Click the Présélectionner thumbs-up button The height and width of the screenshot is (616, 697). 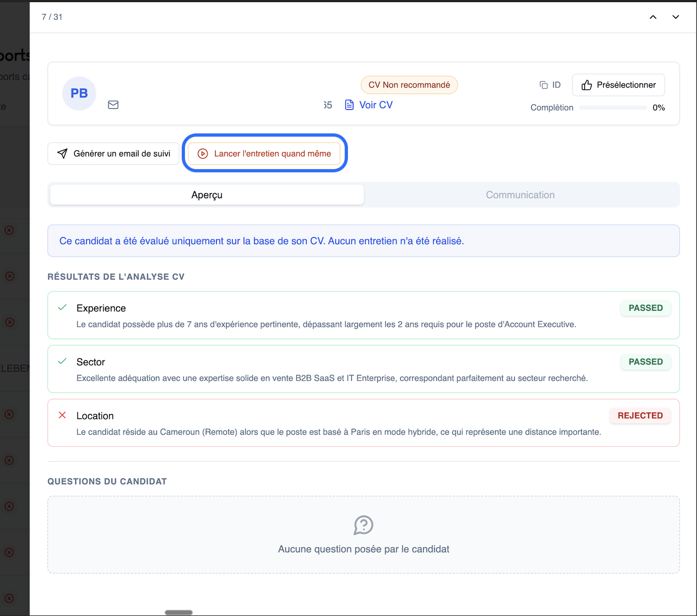[618, 85]
